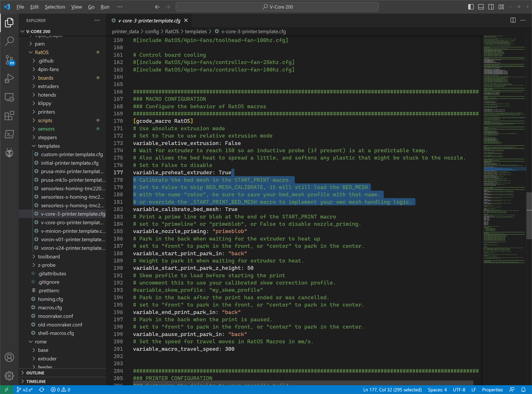
Task: Select the v-core-3-printer.template.cfg editor tab
Action: pos(149,21)
